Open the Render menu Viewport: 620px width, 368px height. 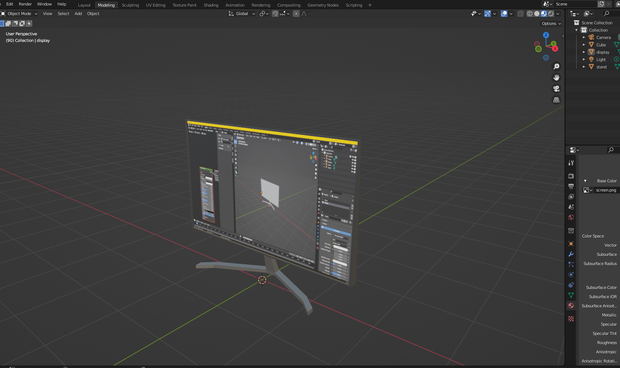point(25,4)
